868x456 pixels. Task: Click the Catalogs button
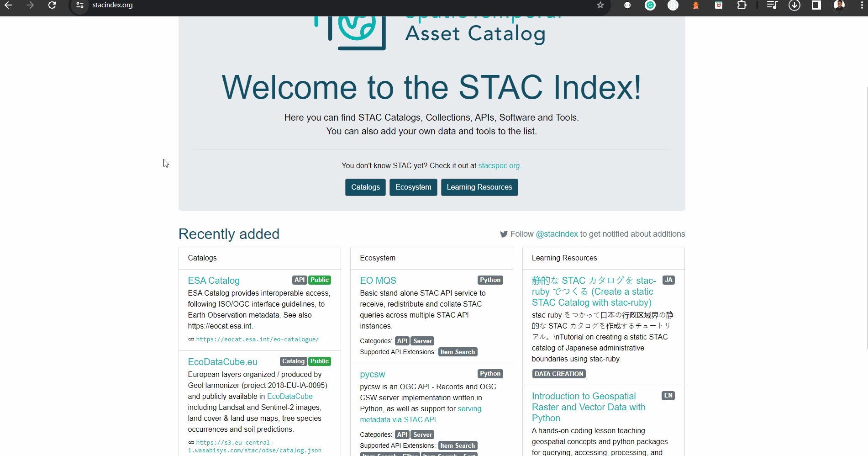[365, 187]
